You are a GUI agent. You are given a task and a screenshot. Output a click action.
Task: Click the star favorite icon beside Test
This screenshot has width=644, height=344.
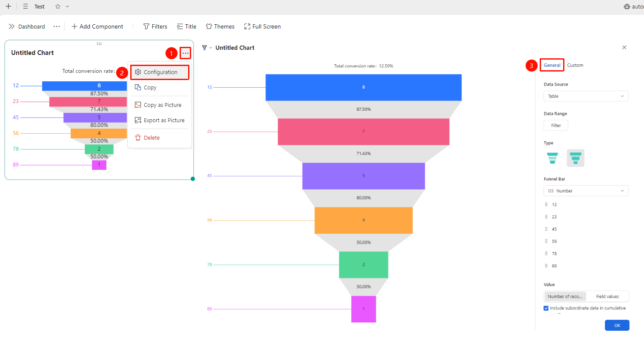tap(58, 6)
